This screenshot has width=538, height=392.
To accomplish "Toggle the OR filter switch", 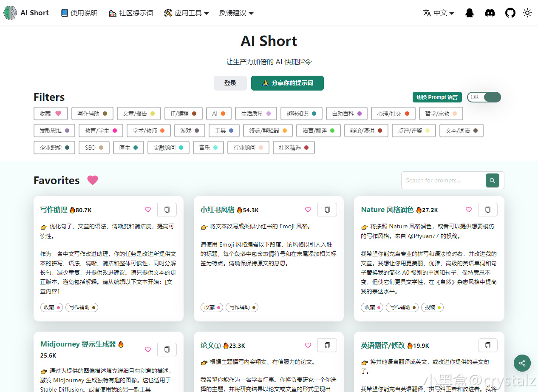I will click(484, 97).
